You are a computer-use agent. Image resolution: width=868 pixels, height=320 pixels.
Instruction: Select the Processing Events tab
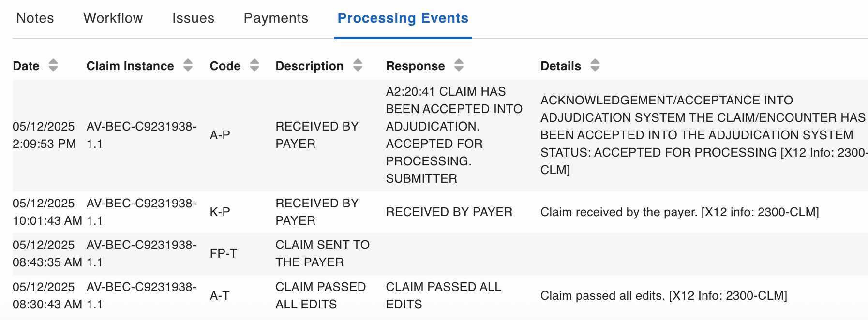(x=403, y=18)
